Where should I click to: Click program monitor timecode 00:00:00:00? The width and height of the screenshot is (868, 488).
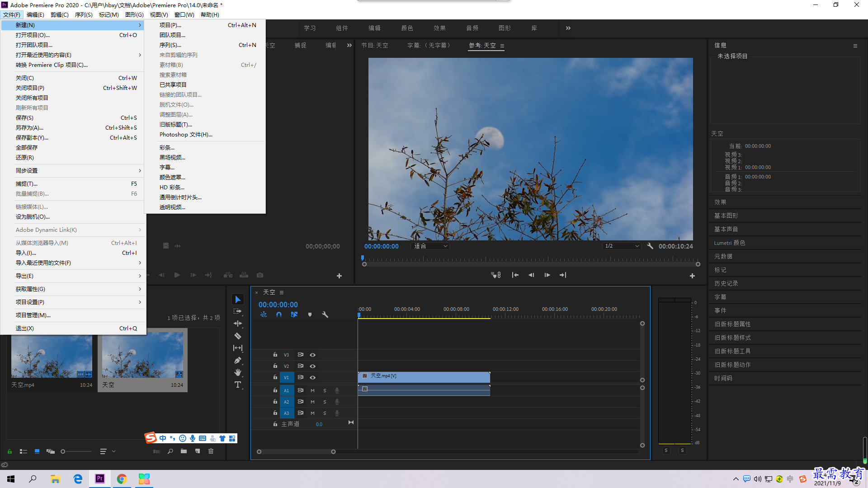click(x=382, y=246)
